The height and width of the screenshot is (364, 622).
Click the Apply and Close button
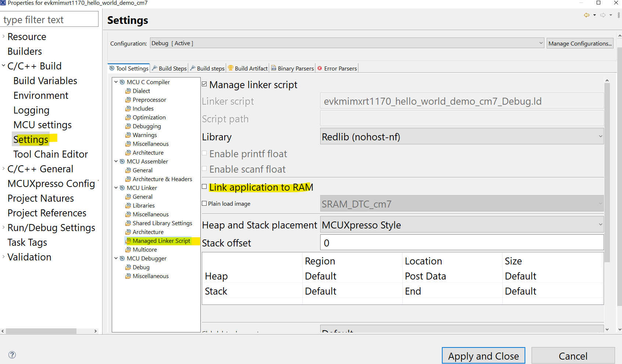[x=483, y=356]
